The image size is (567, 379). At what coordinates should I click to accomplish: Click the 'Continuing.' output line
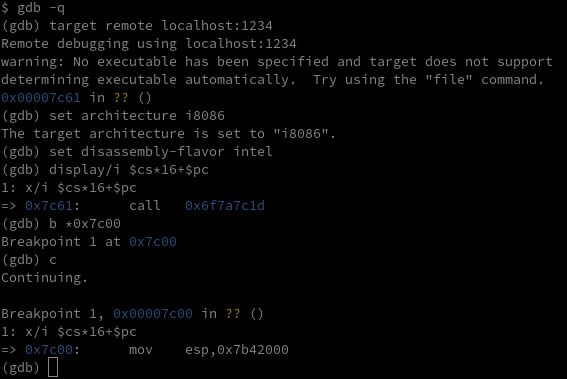44,277
